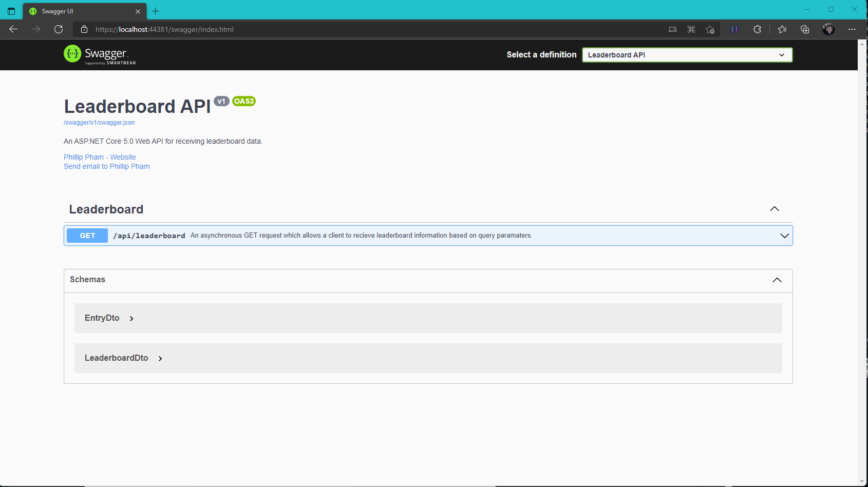The width and height of the screenshot is (868, 487).
Task: View site information lock icon
Action: pyautogui.click(x=84, y=29)
